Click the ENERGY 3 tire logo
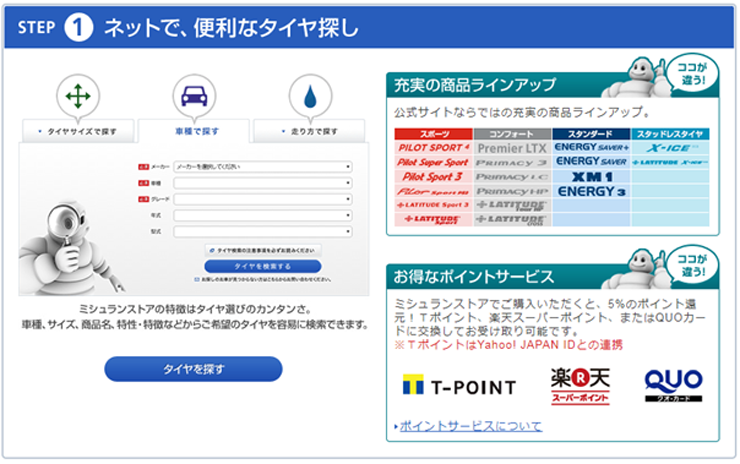 click(x=592, y=190)
